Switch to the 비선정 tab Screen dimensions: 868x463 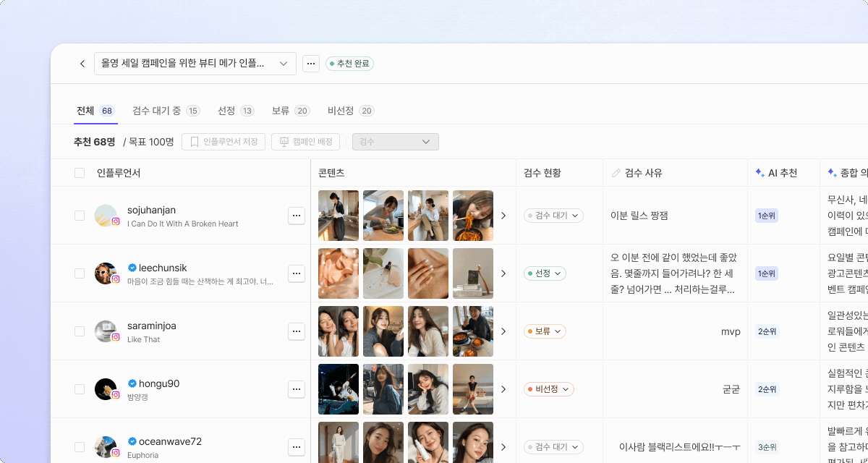coord(351,111)
